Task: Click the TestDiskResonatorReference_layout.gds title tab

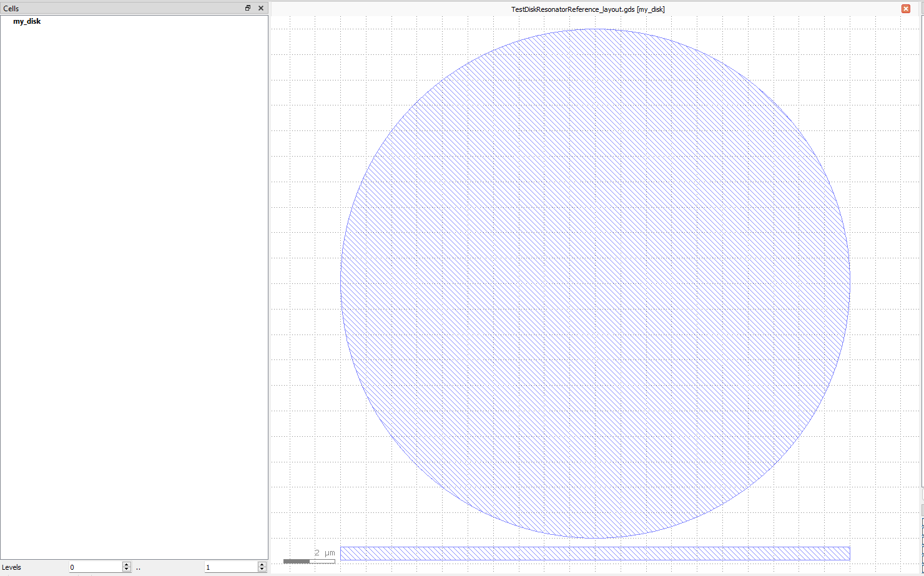Action: (587, 9)
